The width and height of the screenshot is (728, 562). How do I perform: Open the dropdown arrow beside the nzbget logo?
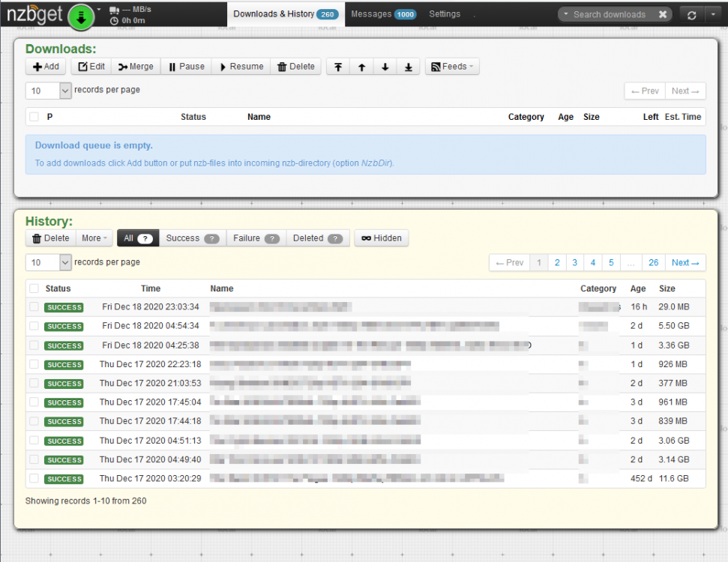pos(99,9)
